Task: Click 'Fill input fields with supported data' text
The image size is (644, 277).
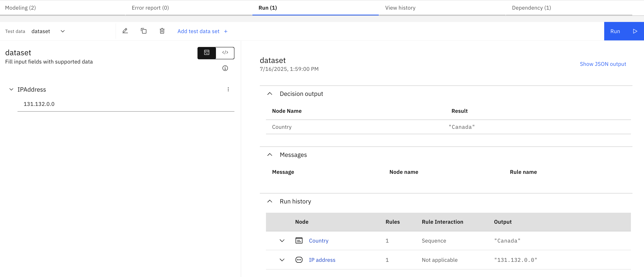Action: (x=49, y=62)
